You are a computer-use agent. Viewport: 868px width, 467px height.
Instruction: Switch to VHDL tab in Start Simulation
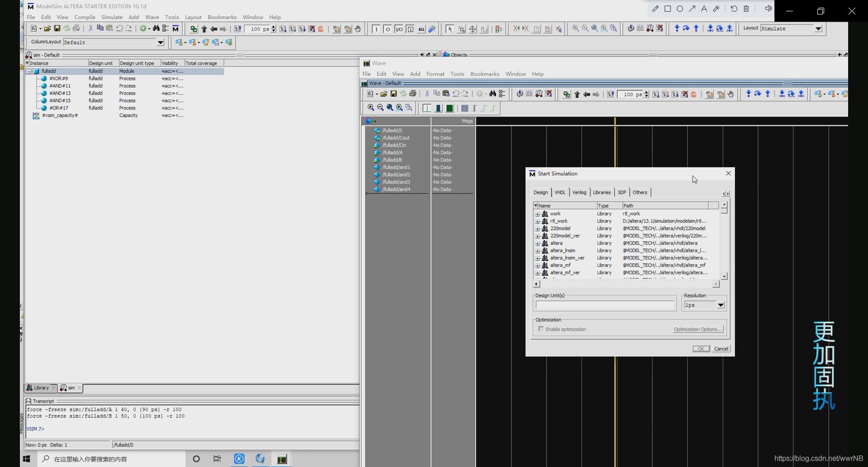[x=560, y=192]
